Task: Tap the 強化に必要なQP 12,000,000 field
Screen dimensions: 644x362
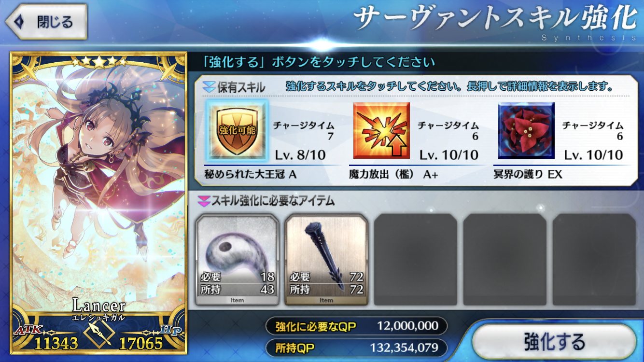Action: click(356, 327)
